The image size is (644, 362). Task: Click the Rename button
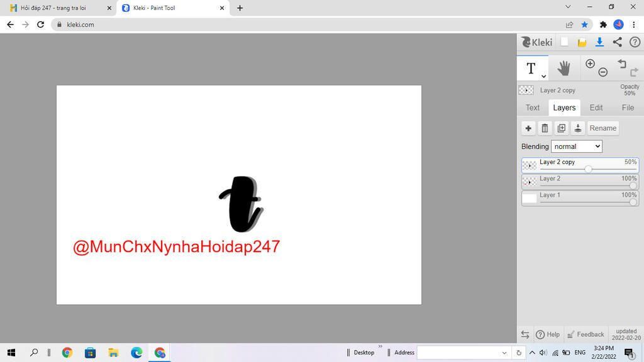[603, 128]
